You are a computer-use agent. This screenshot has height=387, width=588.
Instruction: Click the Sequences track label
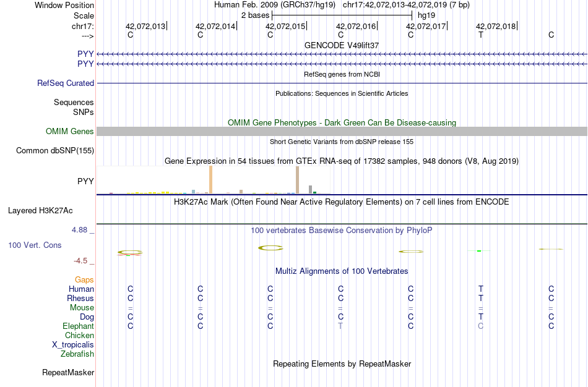(74, 102)
